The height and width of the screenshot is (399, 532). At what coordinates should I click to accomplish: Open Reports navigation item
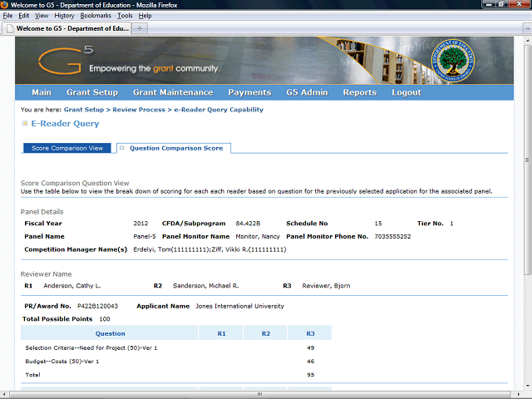pos(360,92)
